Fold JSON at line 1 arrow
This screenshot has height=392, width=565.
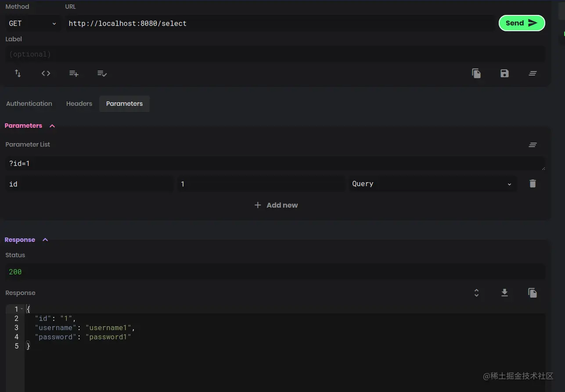[x=22, y=309]
